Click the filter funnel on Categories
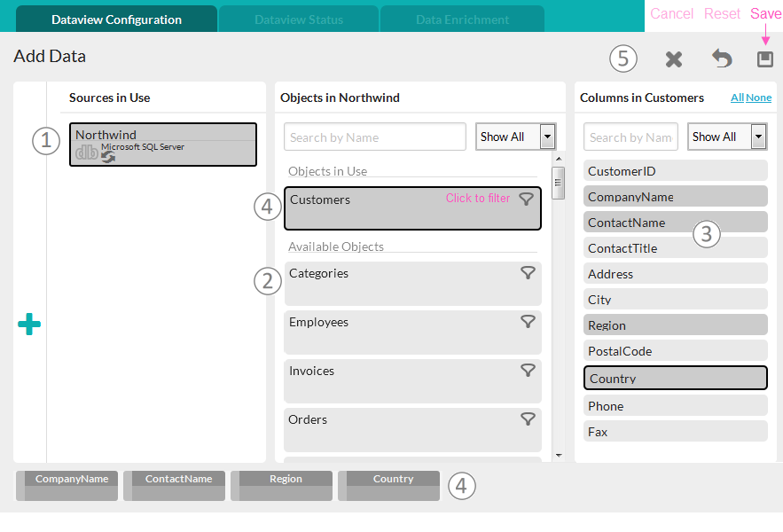The height and width of the screenshot is (532, 783). [x=528, y=273]
